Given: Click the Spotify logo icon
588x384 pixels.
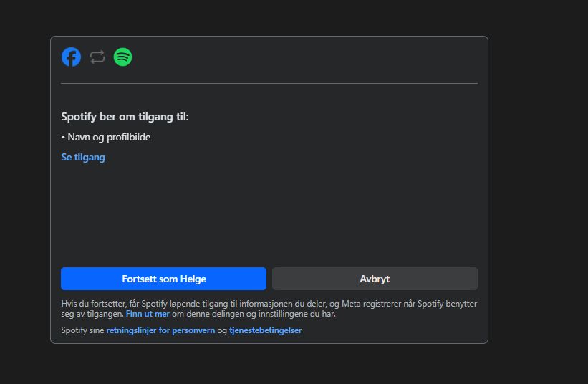Looking at the screenshot, I should click(123, 57).
